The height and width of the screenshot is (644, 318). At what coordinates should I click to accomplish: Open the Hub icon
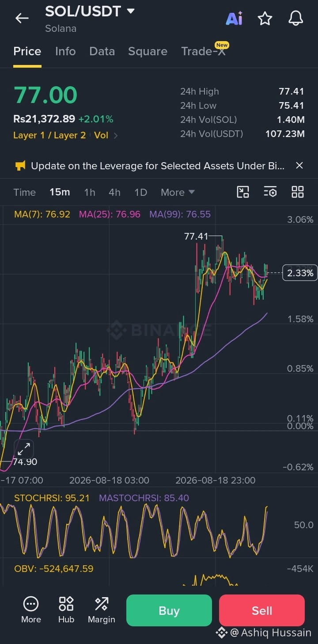tap(66, 610)
